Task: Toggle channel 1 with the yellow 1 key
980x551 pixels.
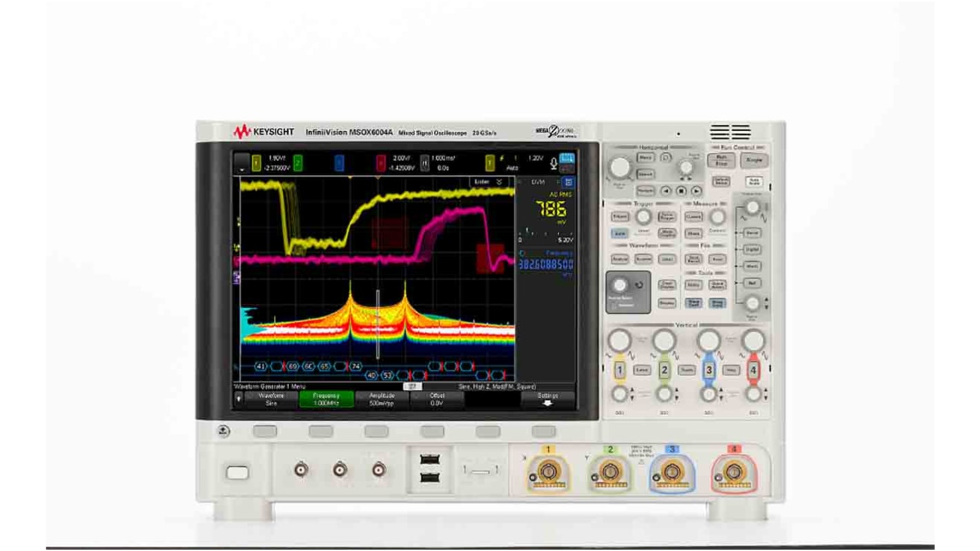Action: point(620,370)
